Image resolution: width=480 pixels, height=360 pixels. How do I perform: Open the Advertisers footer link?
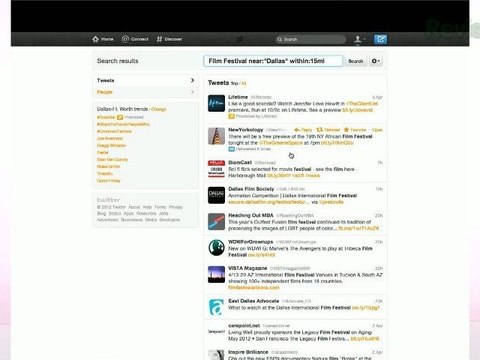(108, 220)
